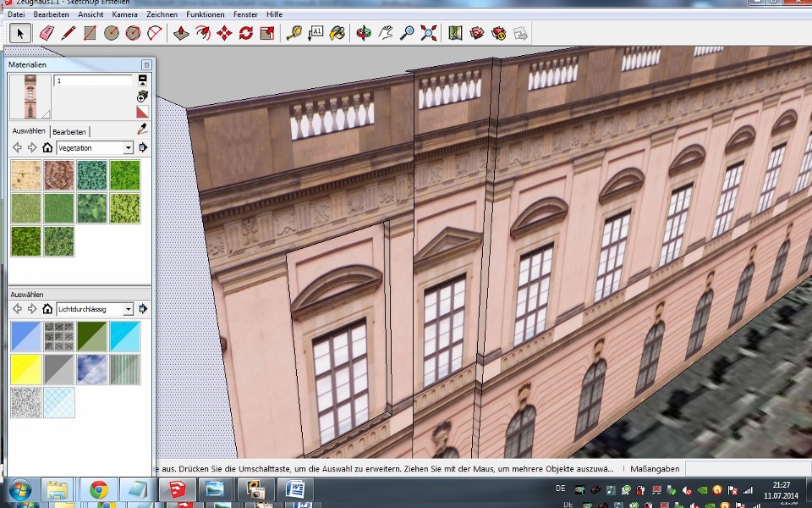Viewport: 812px width, 508px height.
Task: Select the Tape Measure tool
Action: click(294, 33)
